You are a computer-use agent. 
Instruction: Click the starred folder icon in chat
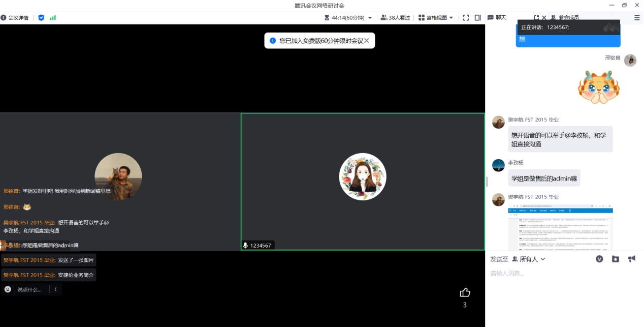[x=616, y=259]
